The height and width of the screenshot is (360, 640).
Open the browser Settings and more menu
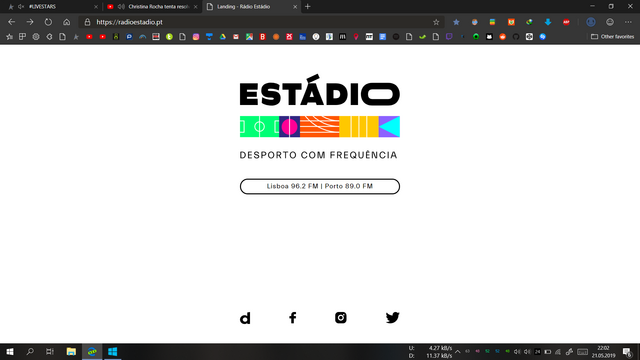tap(628, 22)
